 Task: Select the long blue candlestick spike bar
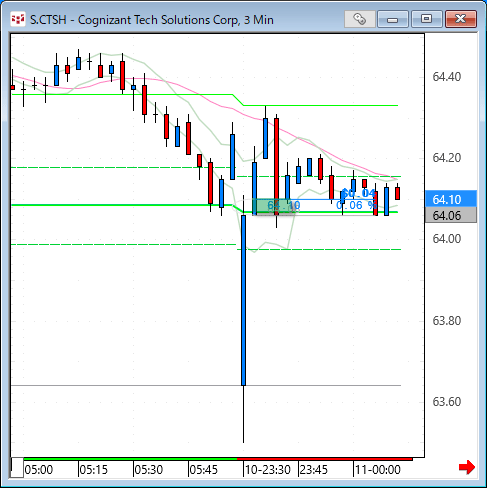[x=244, y=300]
